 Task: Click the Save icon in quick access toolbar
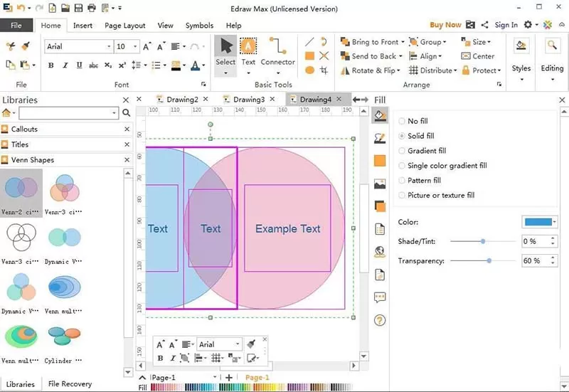(x=78, y=8)
